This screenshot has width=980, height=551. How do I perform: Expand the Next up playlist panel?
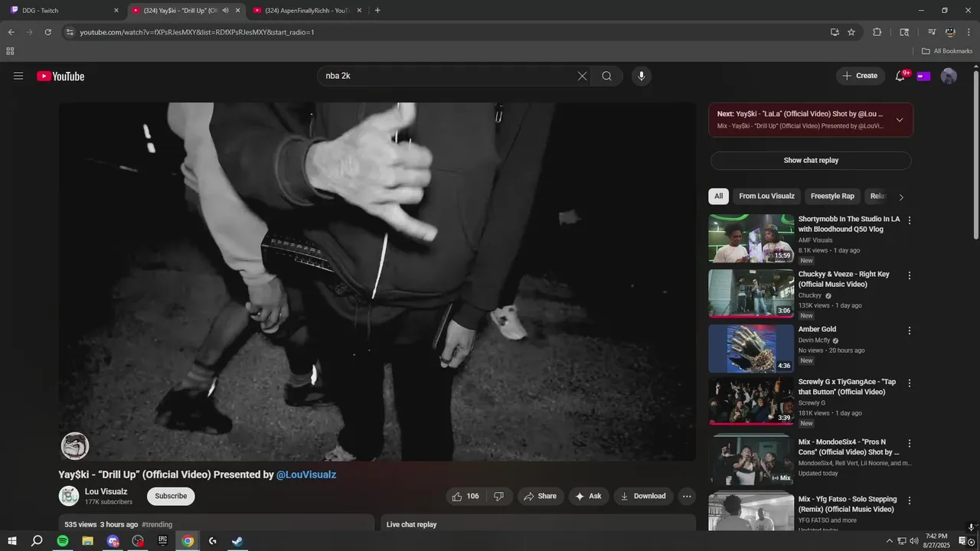pos(900,119)
